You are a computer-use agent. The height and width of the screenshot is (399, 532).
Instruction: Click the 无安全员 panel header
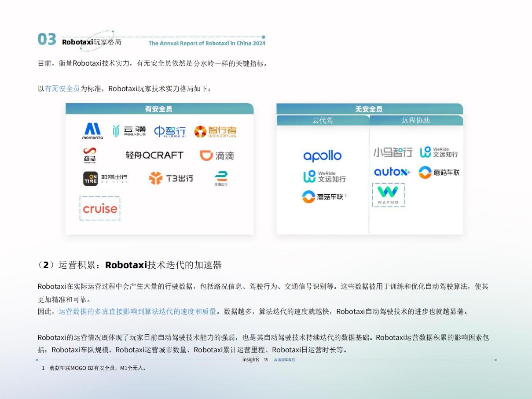[370, 109]
